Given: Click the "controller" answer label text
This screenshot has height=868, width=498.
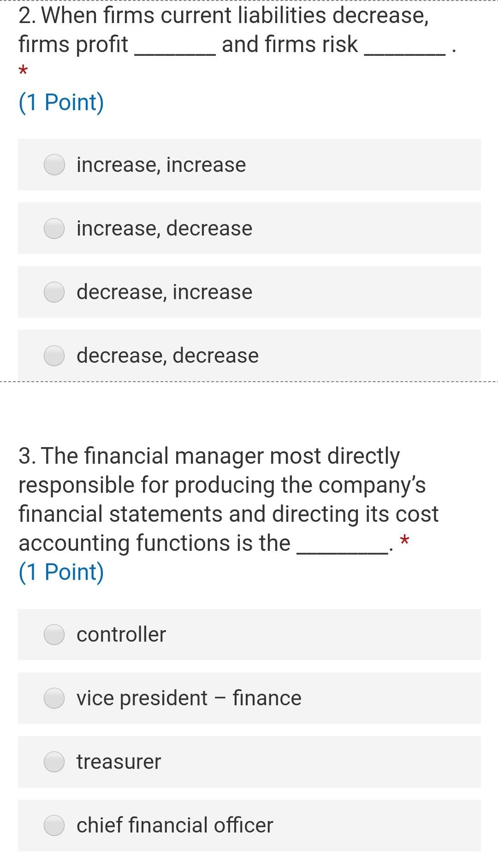Looking at the screenshot, I should tap(121, 634).
